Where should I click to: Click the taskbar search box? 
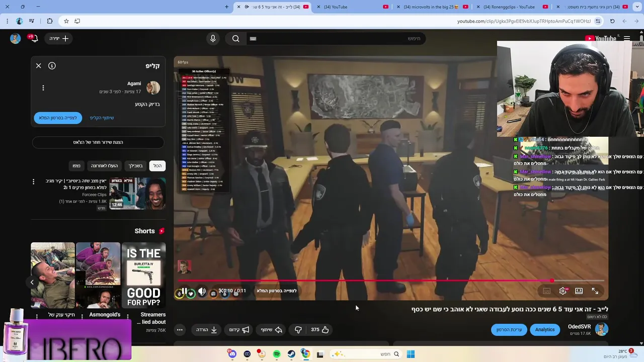pos(366,354)
